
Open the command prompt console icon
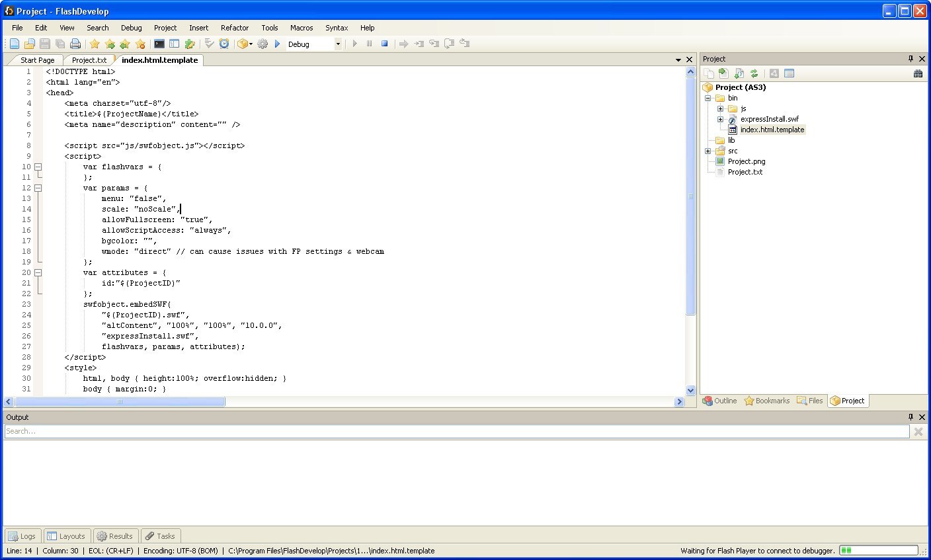(x=159, y=44)
